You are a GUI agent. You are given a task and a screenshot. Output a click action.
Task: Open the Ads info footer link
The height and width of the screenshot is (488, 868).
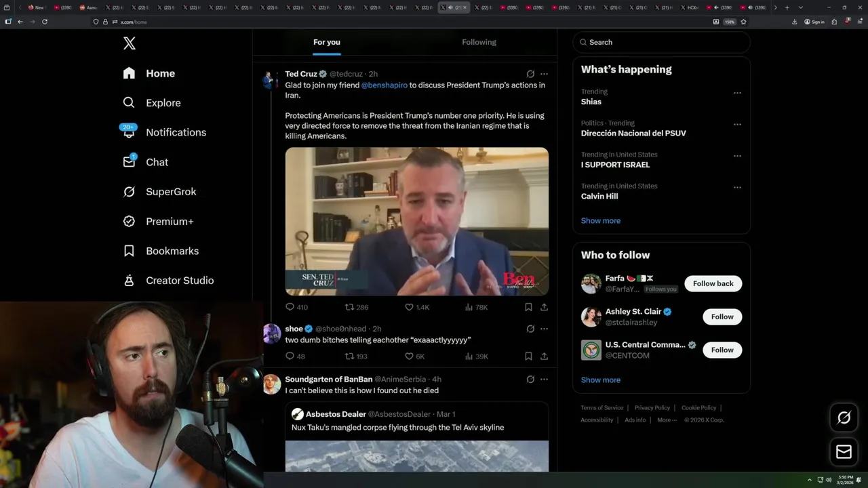tap(635, 420)
